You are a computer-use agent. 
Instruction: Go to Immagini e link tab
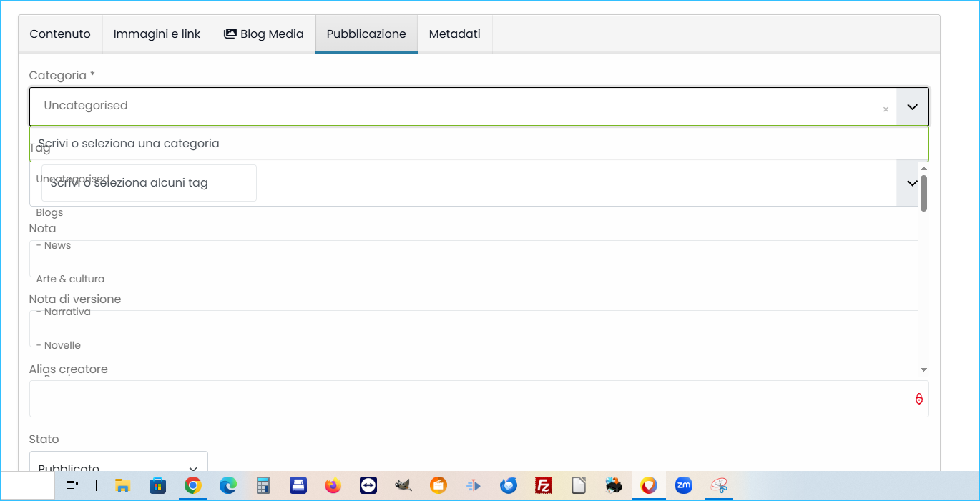[x=157, y=34]
